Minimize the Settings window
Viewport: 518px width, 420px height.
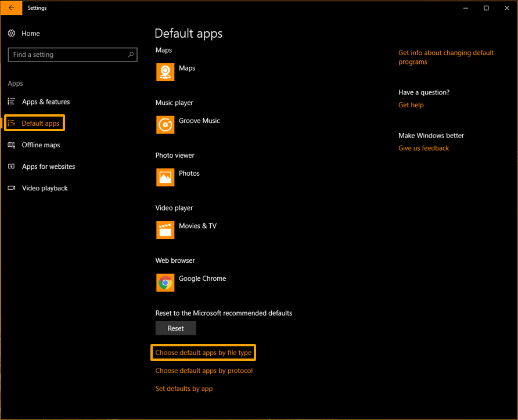tap(466, 8)
